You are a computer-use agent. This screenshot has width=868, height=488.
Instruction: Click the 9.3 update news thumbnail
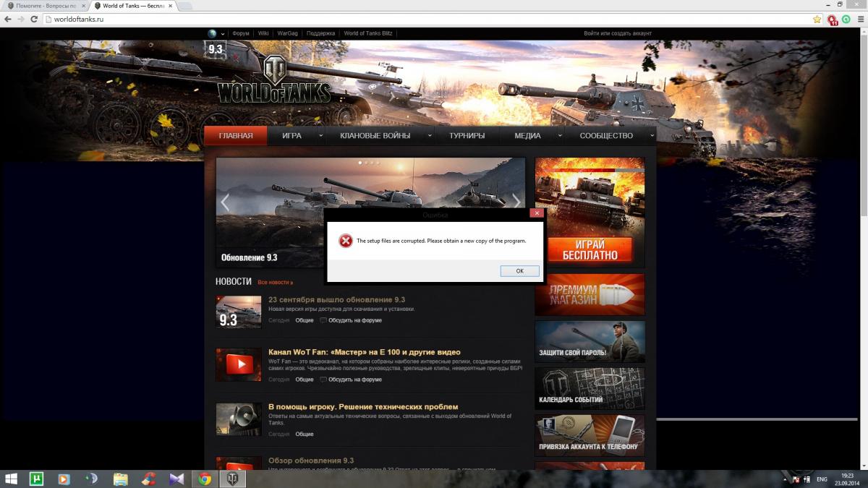[238, 312]
